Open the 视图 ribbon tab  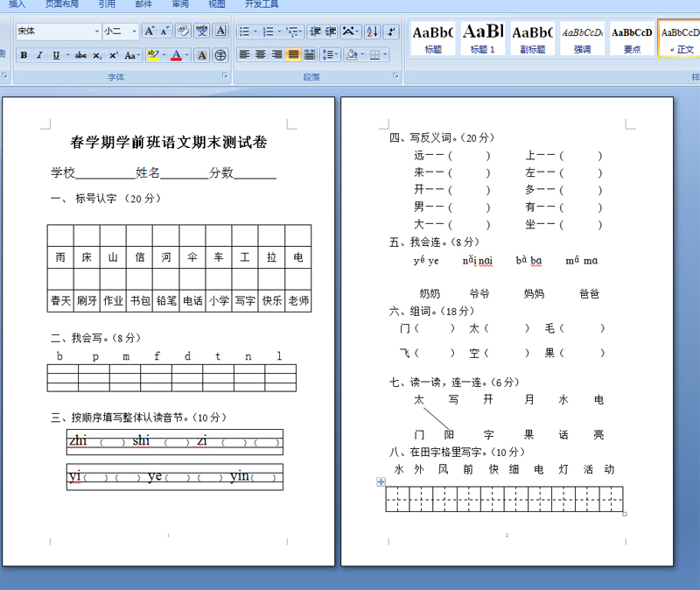[216, 4]
